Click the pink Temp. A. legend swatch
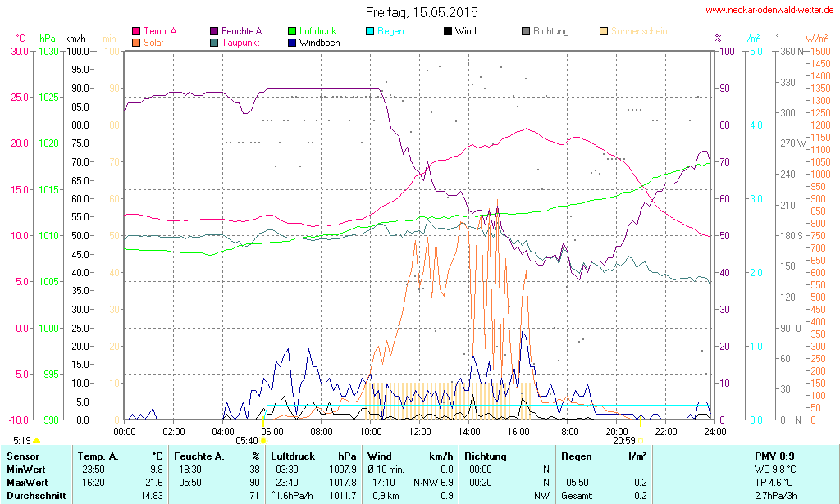The height and width of the screenshot is (504, 840). pos(136,31)
